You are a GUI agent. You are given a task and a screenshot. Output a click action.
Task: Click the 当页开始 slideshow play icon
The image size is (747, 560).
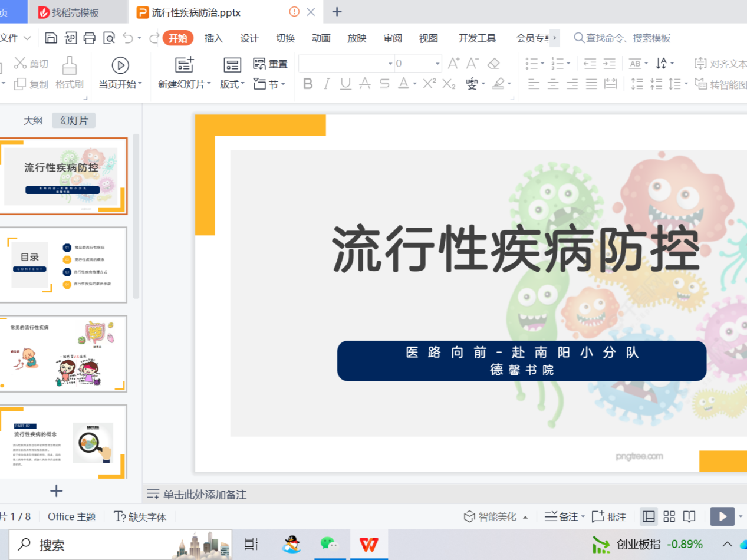coord(120,65)
